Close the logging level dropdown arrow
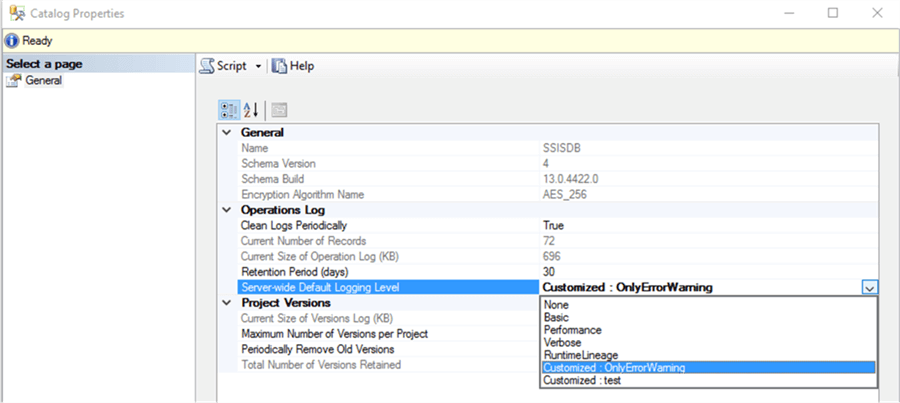The image size is (900, 403). click(x=869, y=288)
